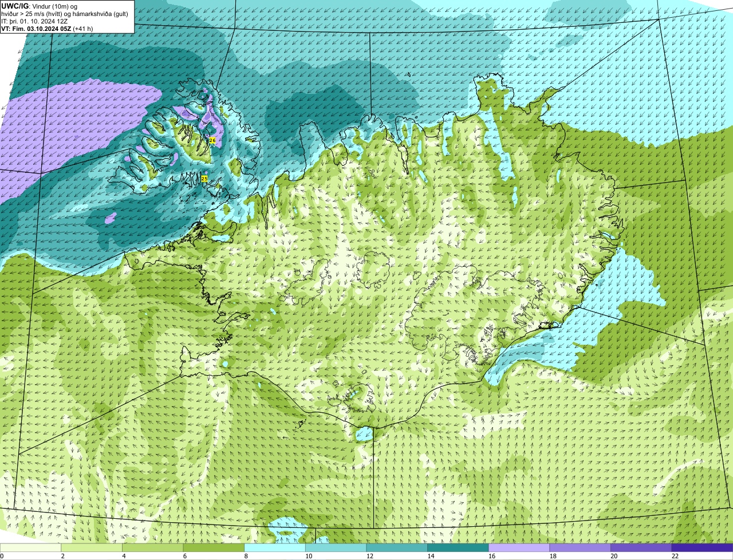Click the legend value 12
The width and height of the screenshot is (733, 560).
click(x=370, y=556)
